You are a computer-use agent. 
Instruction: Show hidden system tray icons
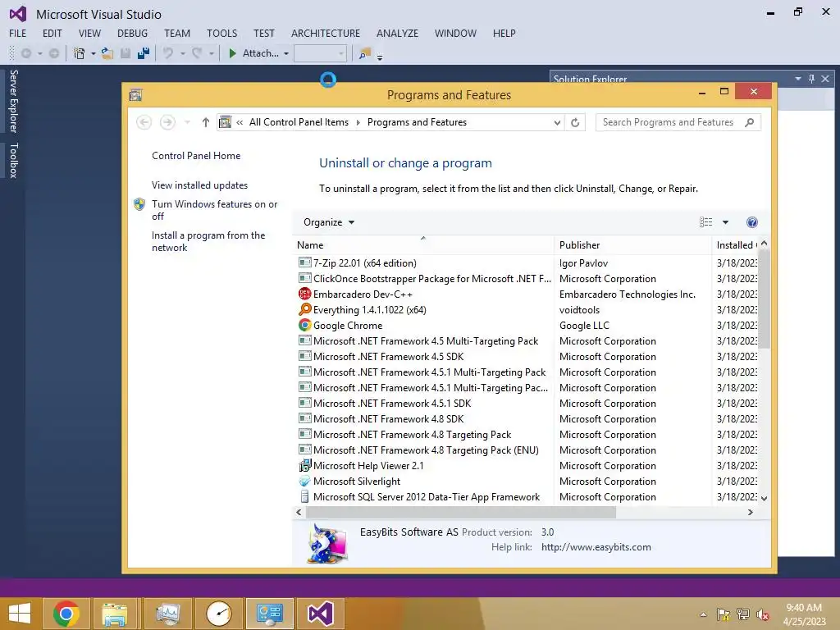pyautogui.click(x=703, y=614)
